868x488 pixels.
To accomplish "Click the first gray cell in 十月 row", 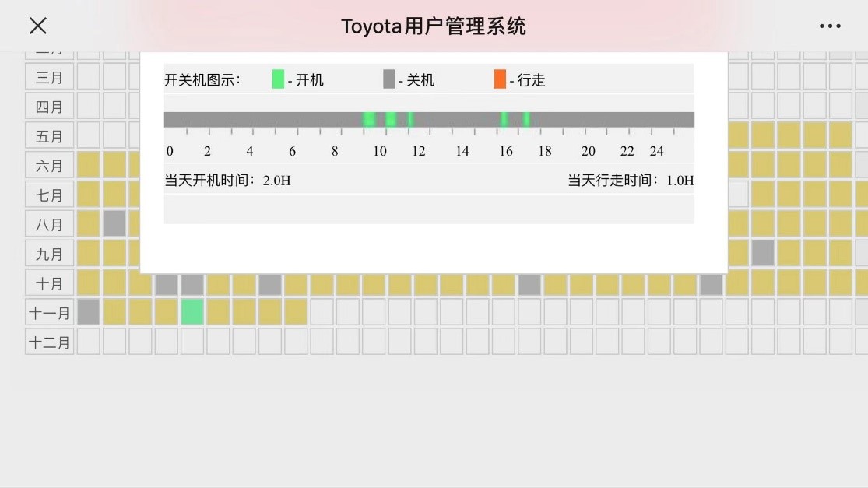I will click(166, 284).
